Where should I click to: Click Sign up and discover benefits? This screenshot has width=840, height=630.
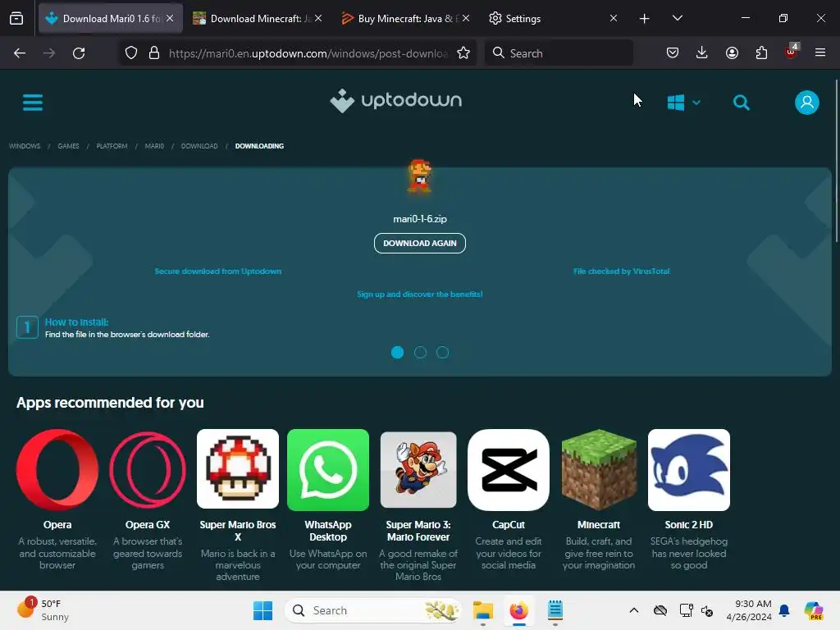(x=419, y=294)
